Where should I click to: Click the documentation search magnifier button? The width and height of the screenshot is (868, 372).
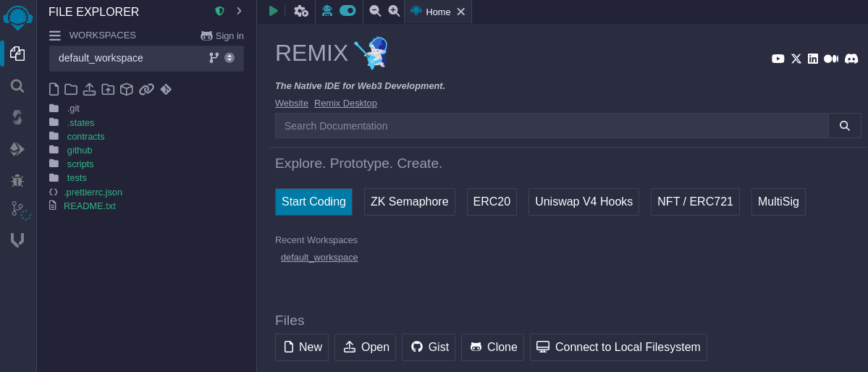tap(845, 126)
